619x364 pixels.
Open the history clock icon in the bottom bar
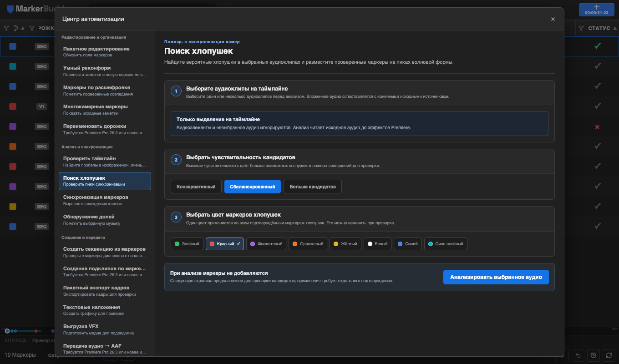(593, 355)
